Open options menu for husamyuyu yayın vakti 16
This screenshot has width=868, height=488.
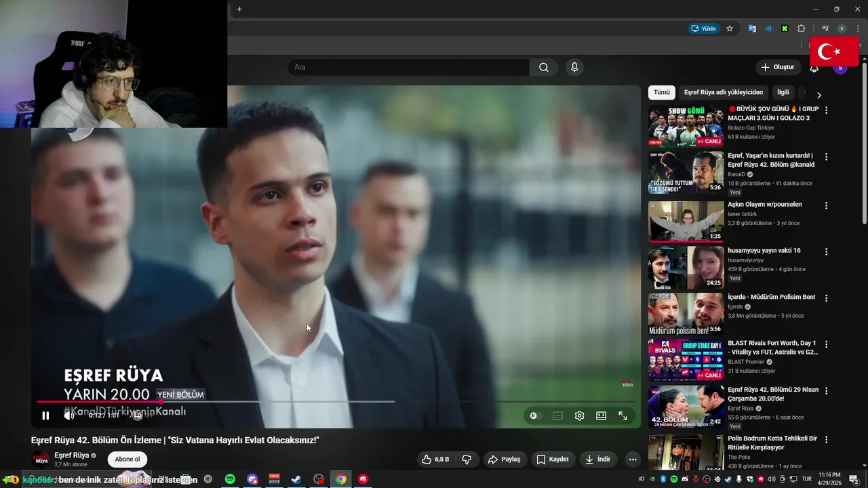click(x=826, y=251)
